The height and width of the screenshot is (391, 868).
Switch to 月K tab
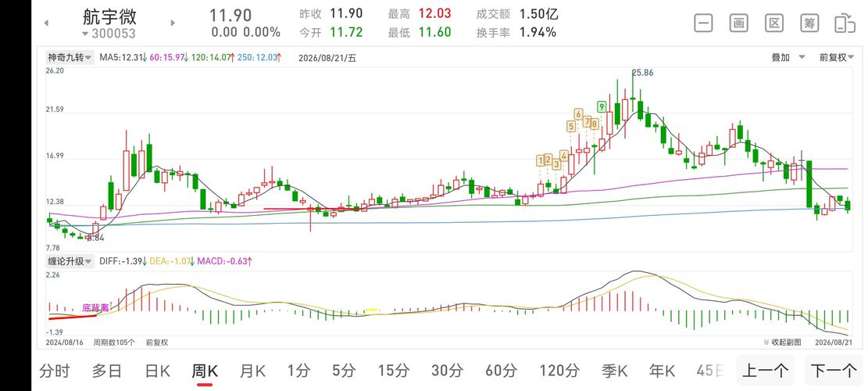252,371
